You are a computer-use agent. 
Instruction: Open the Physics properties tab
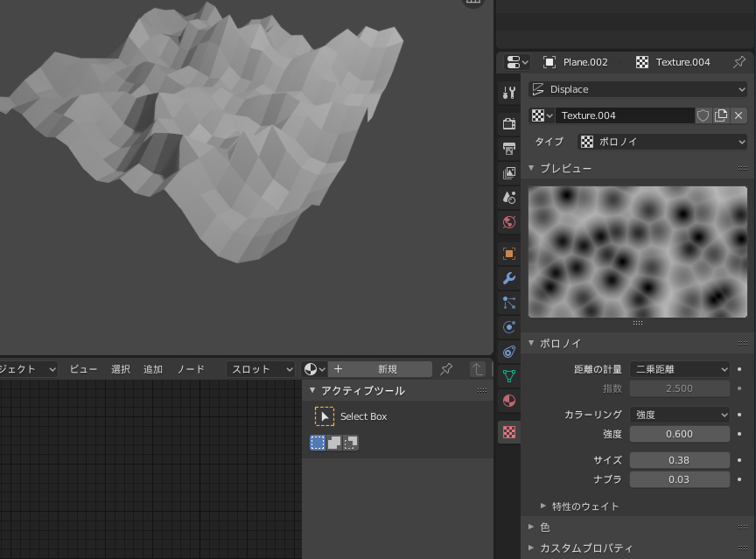pyautogui.click(x=509, y=327)
